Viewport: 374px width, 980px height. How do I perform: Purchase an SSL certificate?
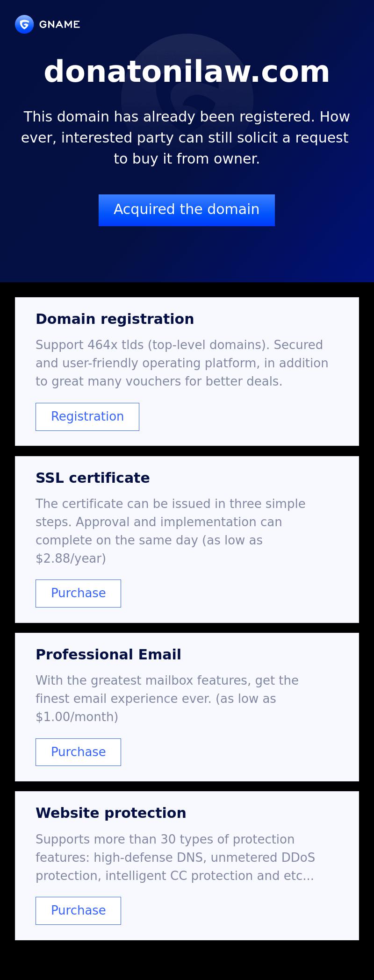(x=78, y=593)
